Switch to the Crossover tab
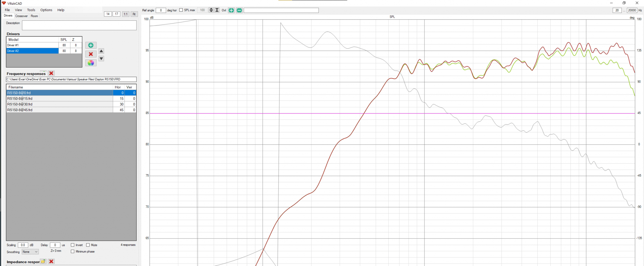This screenshot has width=644, height=266. (21, 16)
